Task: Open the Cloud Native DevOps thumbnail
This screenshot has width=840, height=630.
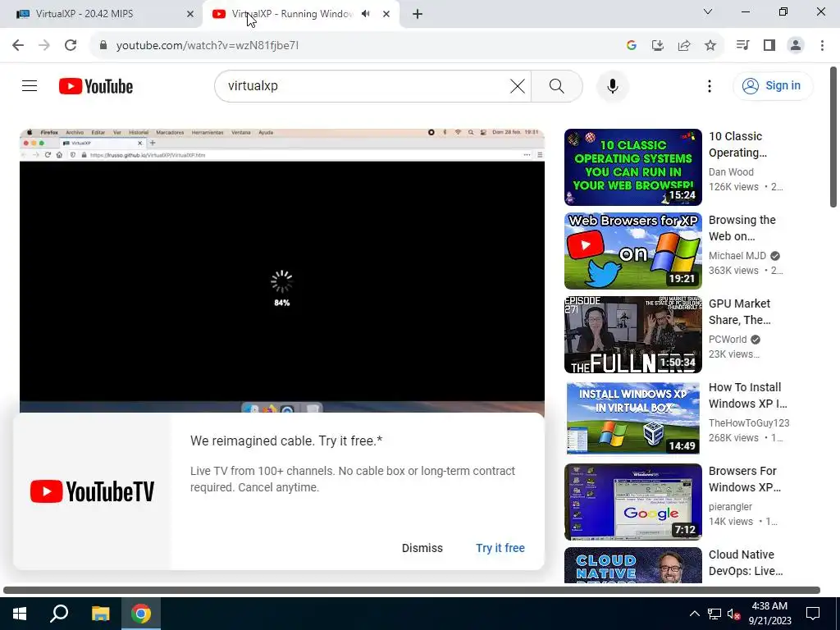Action: pyautogui.click(x=632, y=564)
